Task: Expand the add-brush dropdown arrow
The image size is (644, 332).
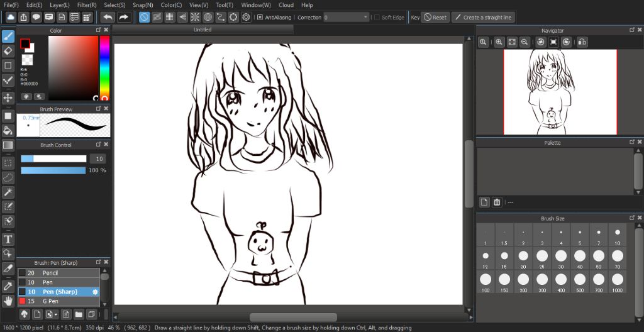Action: click(x=56, y=315)
